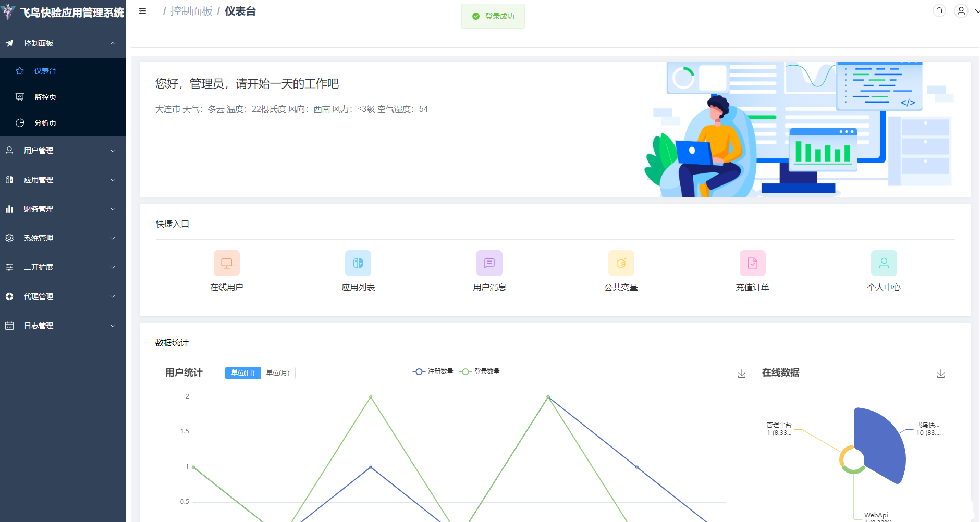980x522 pixels.
Task: Open the 在线用户 quick entry icon
Action: coord(226,263)
